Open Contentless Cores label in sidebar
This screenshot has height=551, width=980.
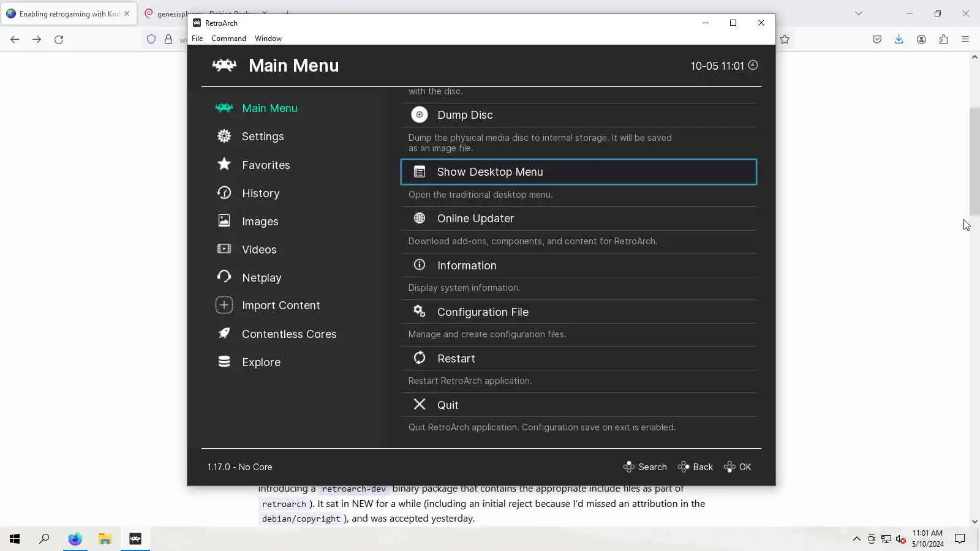point(289,334)
